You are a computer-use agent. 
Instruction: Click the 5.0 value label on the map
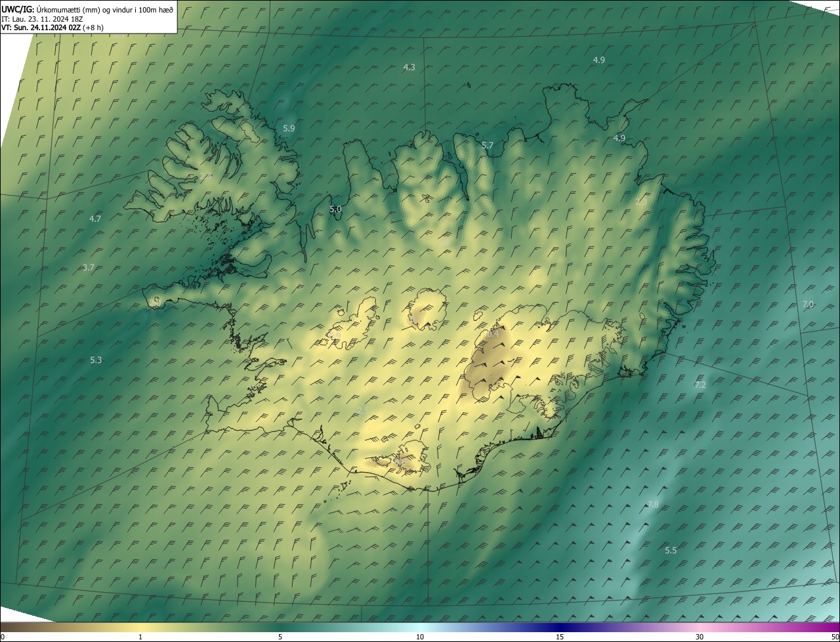335,209
